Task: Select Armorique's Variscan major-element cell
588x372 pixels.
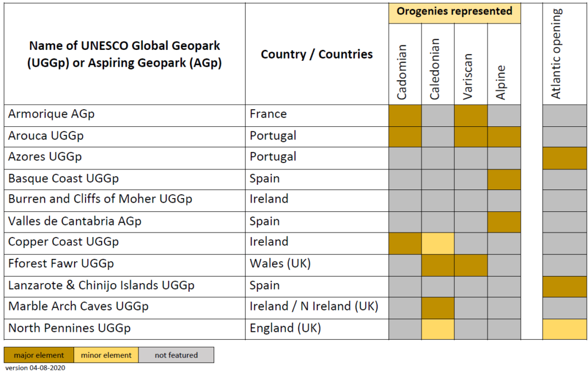Action: [471, 115]
